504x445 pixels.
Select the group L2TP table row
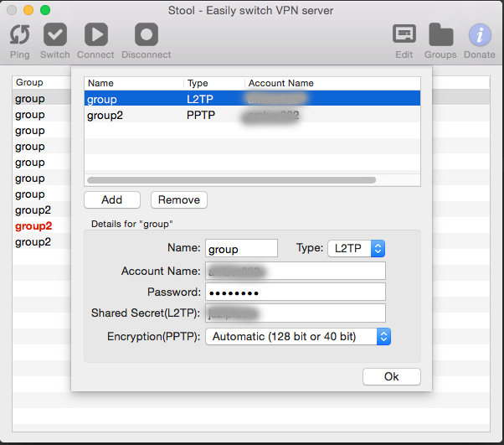click(252, 98)
